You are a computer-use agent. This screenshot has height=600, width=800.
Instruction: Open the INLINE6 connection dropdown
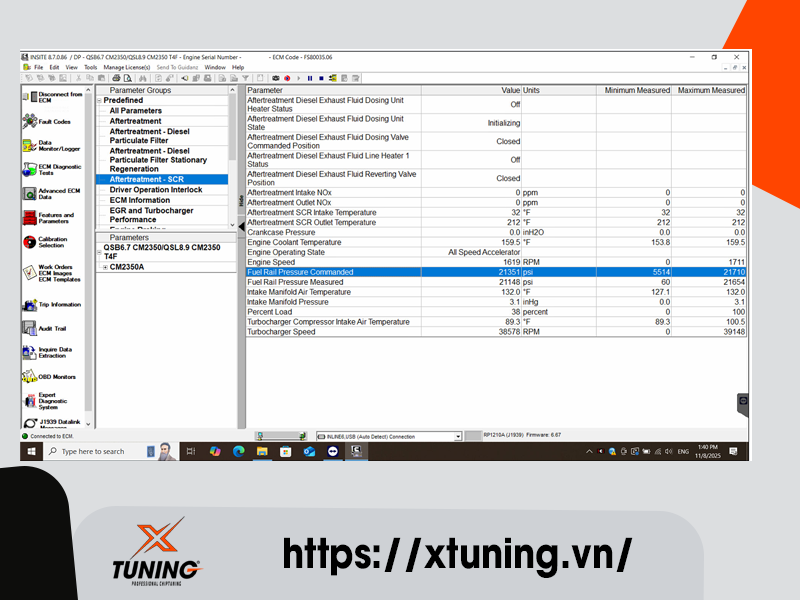[458, 436]
